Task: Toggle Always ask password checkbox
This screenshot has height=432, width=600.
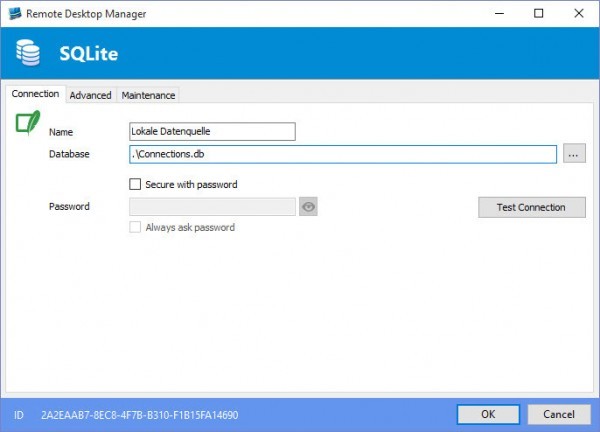Action: [x=135, y=227]
